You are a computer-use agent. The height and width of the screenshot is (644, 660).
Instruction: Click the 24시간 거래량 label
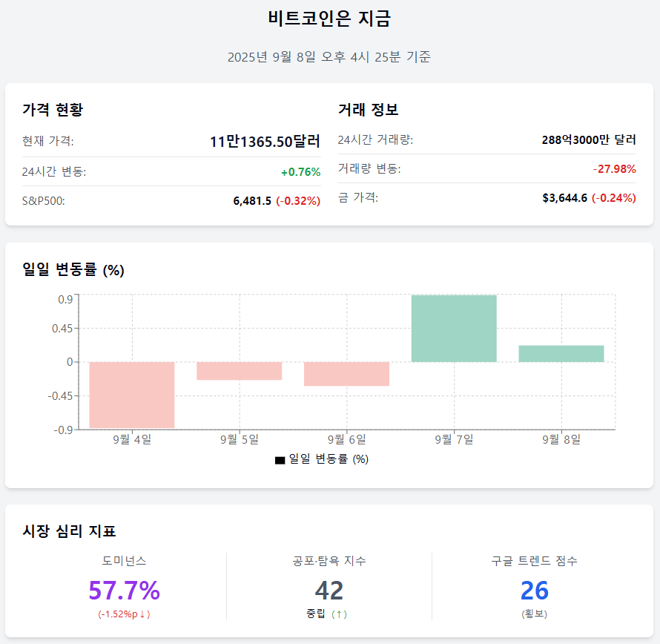(x=375, y=139)
